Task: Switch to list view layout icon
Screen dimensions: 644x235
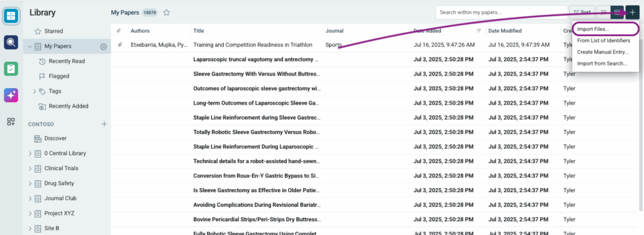Action: point(603,13)
